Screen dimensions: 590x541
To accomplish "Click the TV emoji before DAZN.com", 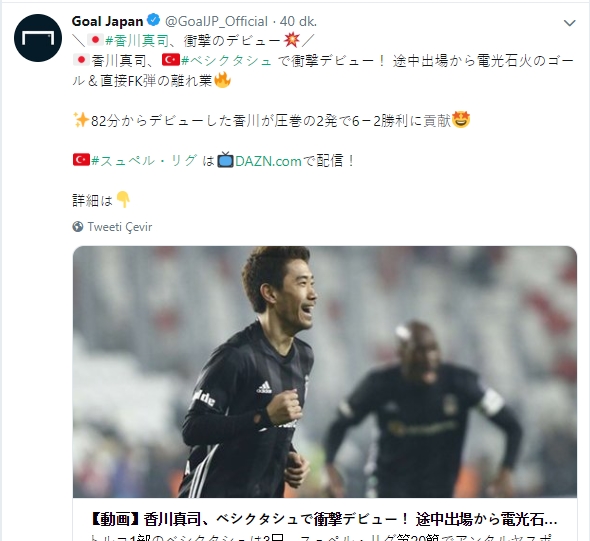I will (x=225, y=160).
